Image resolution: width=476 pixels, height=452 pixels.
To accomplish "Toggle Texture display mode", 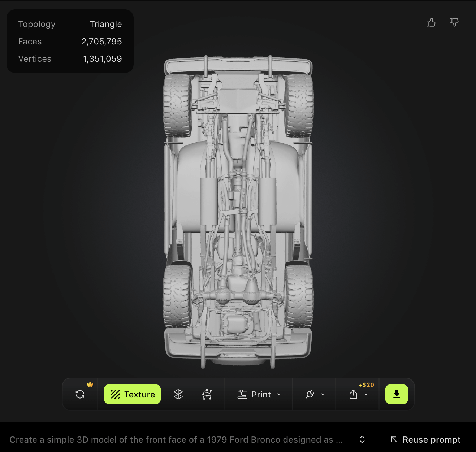I will [131, 394].
